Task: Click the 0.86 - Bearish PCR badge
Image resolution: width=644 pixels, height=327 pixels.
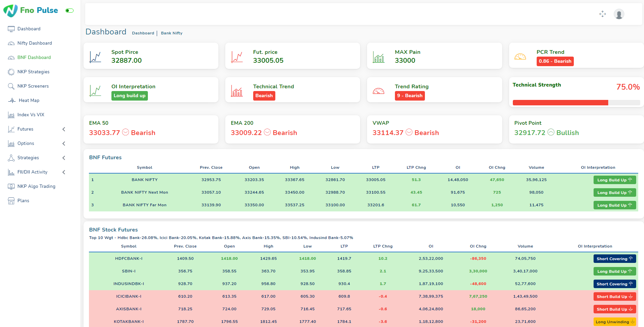Action: tap(555, 61)
